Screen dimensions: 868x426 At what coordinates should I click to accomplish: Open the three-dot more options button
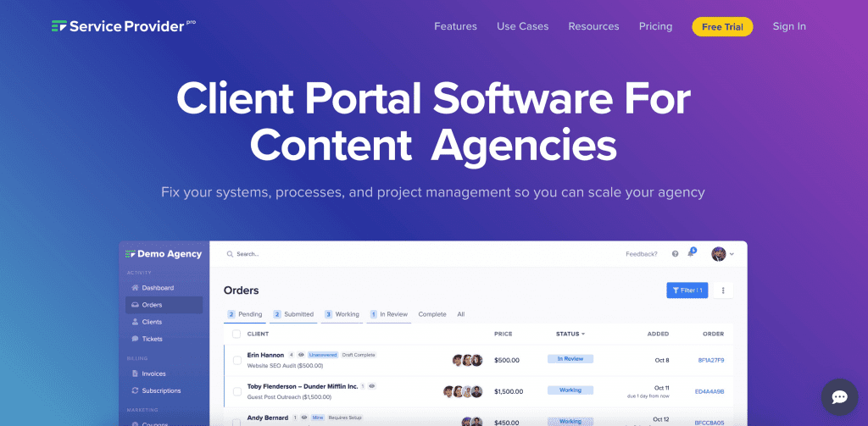click(724, 290)
